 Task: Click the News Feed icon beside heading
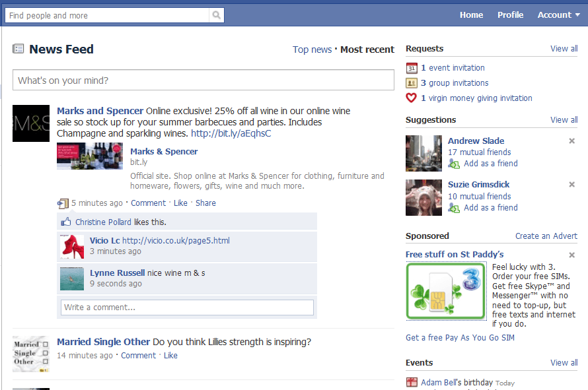pos(18,49)
